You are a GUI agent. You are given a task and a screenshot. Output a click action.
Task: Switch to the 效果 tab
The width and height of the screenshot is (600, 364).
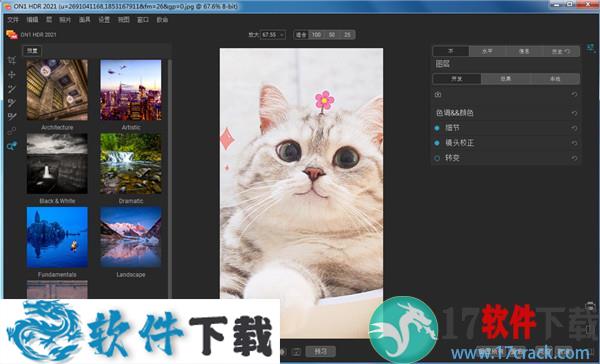click(x=505, y=79)
